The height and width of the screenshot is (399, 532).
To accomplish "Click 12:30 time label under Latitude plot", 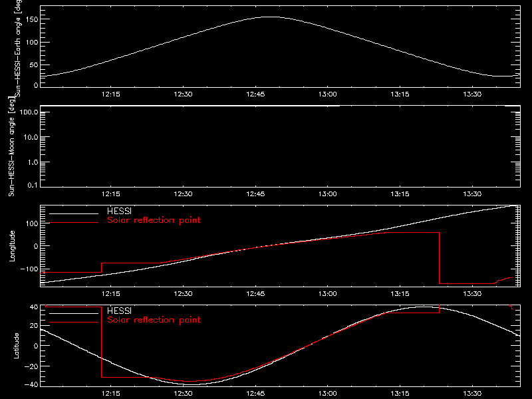I will pyautogui.click(x=184, y=394).
